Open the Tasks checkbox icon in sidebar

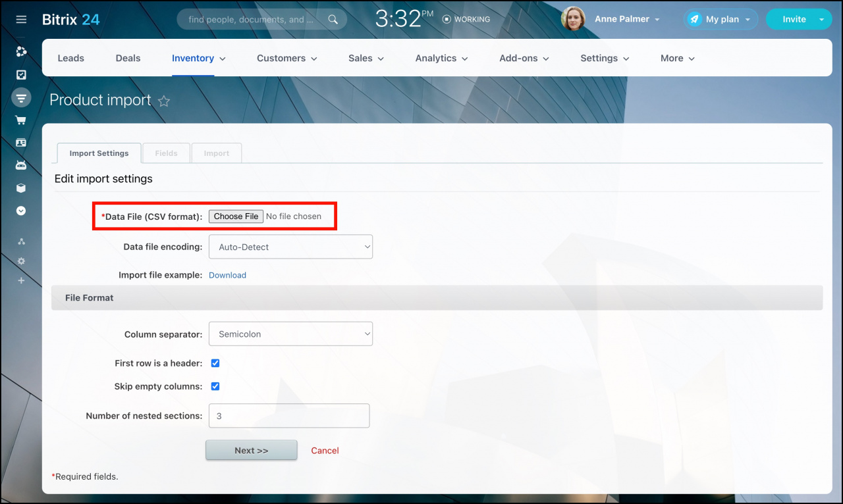pos(21,75)
